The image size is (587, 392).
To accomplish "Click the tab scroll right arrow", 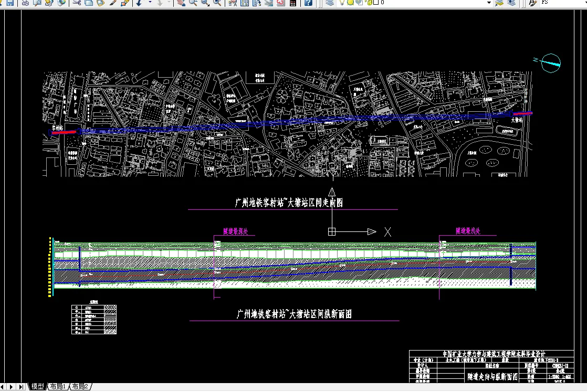I will pyautogui.click(x=11, y=386).
